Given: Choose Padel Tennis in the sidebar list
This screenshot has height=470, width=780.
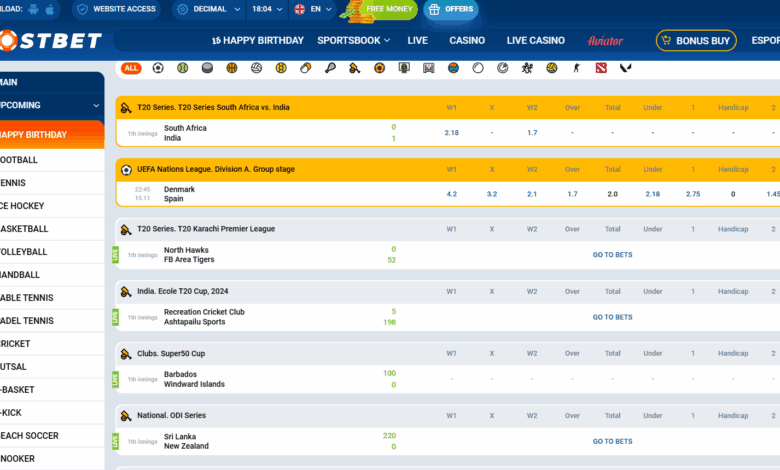Looking at the screenshot, I should pyautogui.click(x=52, y=321).
